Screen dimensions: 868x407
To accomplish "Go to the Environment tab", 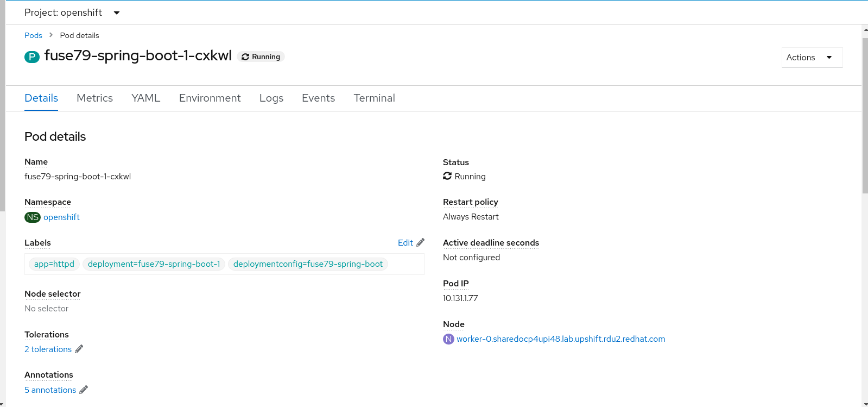I will click(x=210, y=98).
